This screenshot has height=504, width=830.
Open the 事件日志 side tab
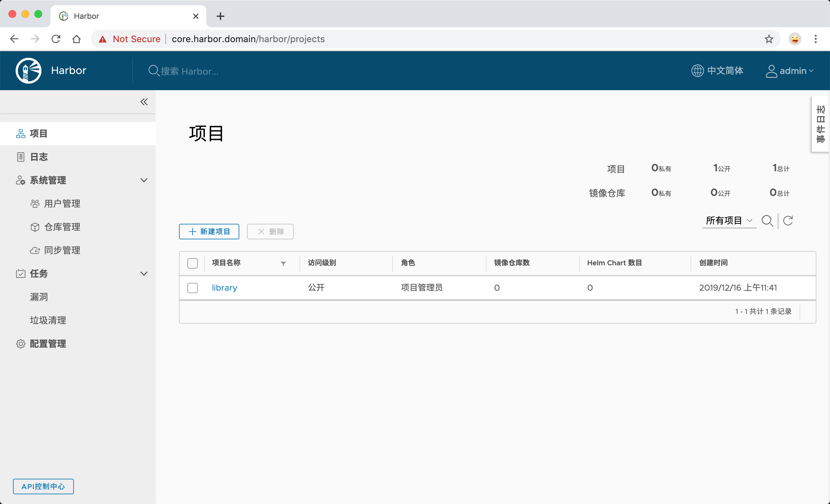820,124
